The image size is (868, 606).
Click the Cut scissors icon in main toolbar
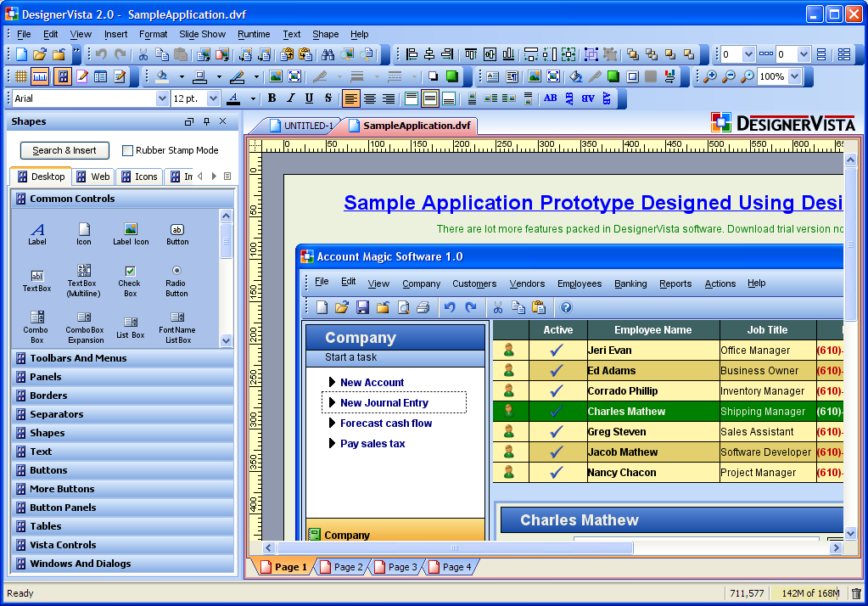click(143, 54)
